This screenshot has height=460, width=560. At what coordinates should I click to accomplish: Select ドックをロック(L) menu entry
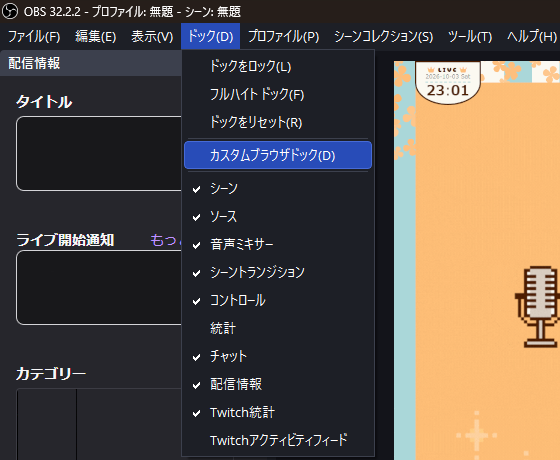[x=278, y=66]
